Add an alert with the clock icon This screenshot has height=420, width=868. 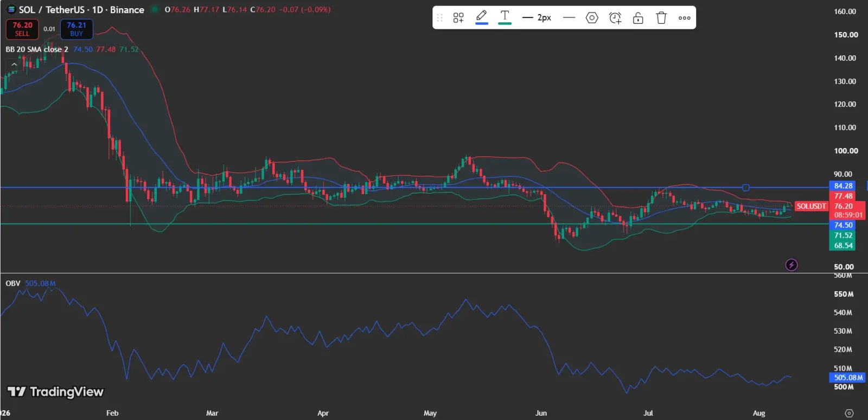click(x=615, y=18)
